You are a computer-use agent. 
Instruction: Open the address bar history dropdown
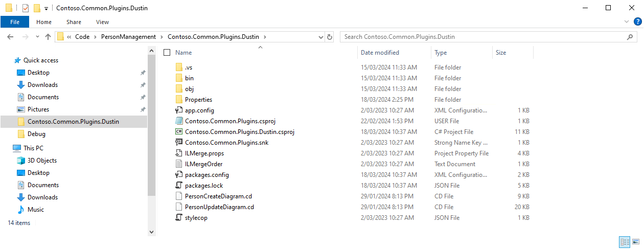click(321, 37)
